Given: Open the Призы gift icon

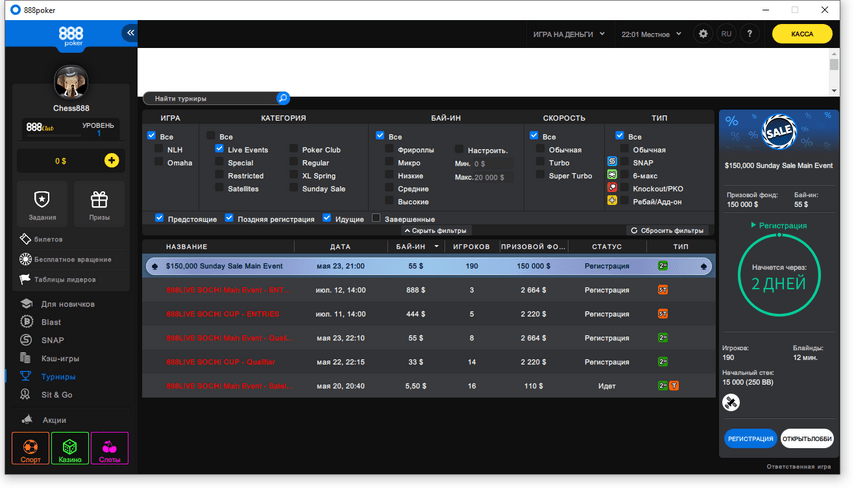Looking at the screenshot, I should (x=99, y=200).
